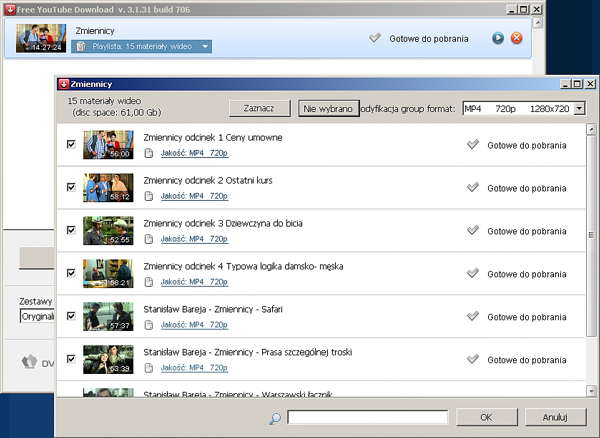Image resolution: width=600 pixels, height=438 pixels.
Task: Uncheck Stanisław Bareja Zmiennicy Safari
Action: click(71, 316)
